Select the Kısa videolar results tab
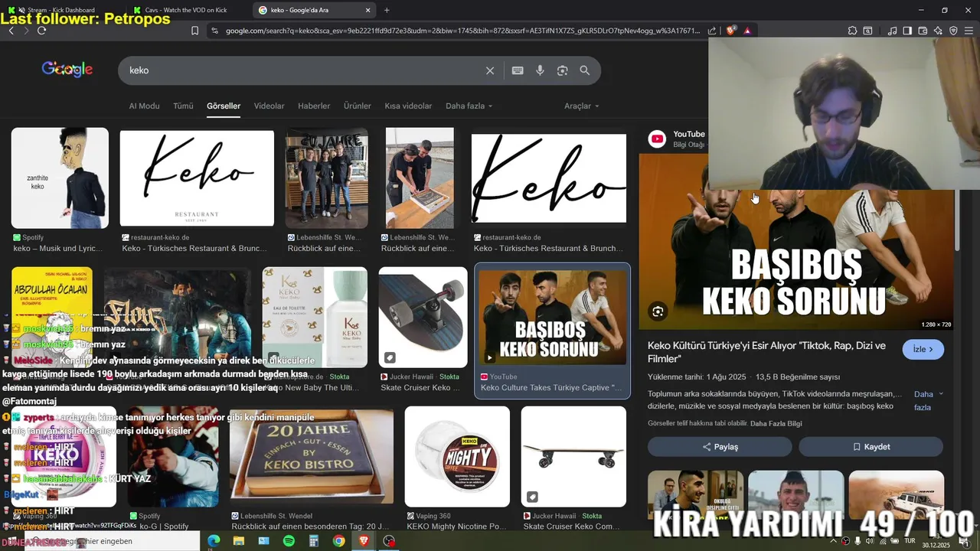Image resolution: width=980 pixels, height=551 pixels. tap(408, 106)
